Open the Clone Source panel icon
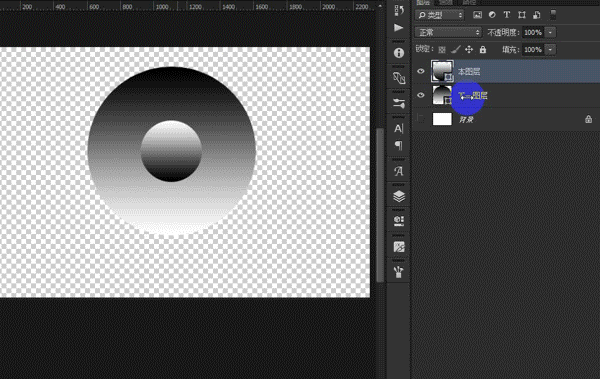600x379 pixels. tap(399, 78)
